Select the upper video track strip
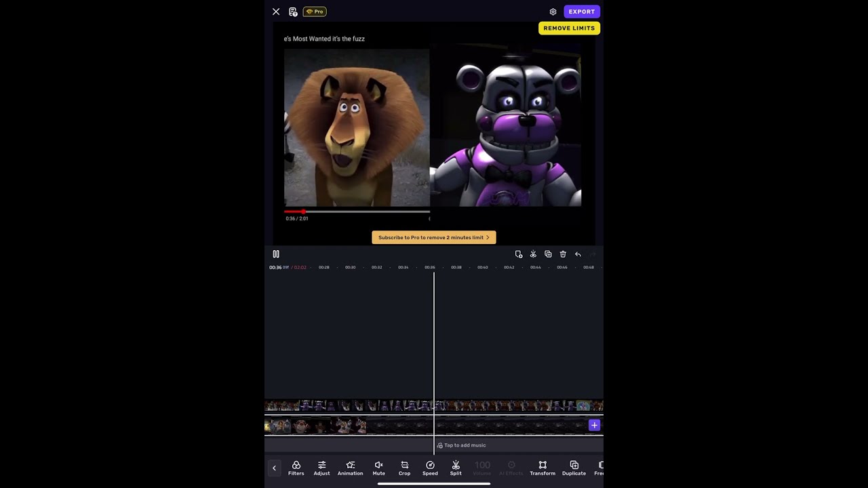Viewport: 868px width, 488px height. coord(434,406)
